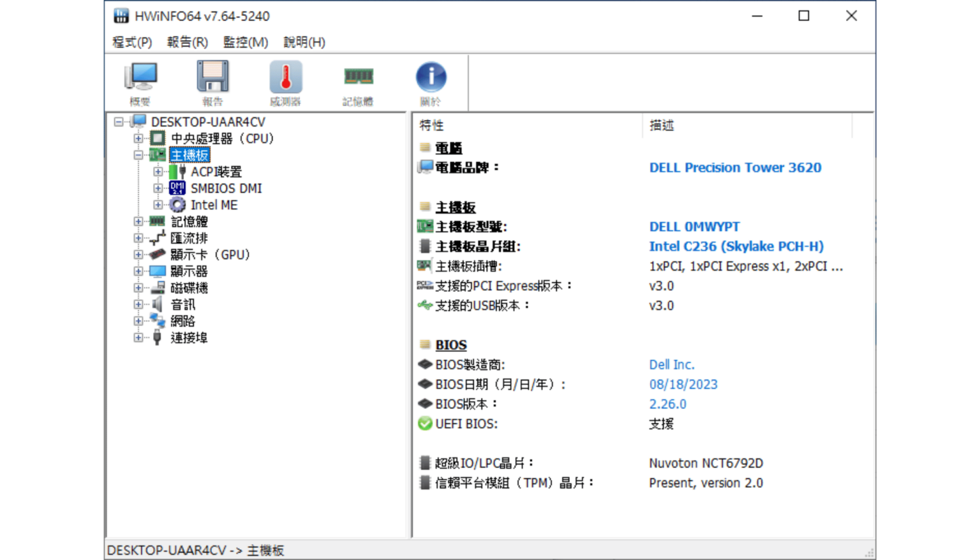Select DELL Precision Tower 3620 value
This screenshot has width=980, height=560.
pos(735,167)
